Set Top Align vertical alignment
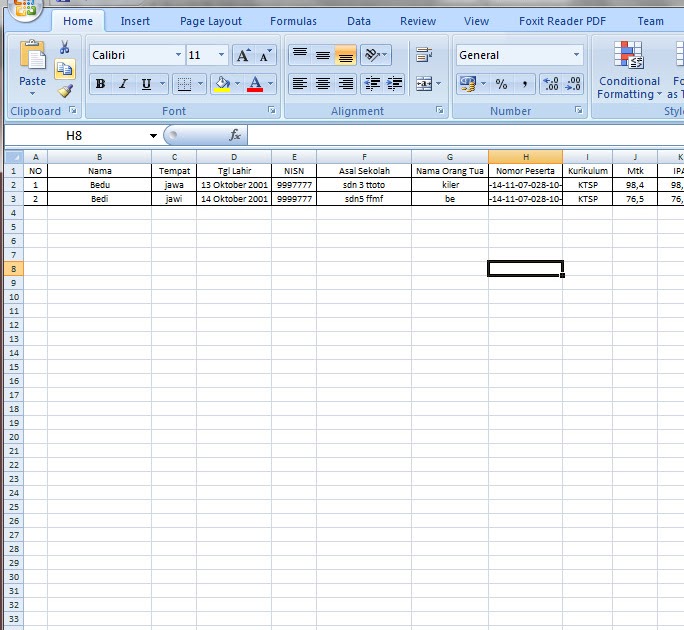684x630 pixels. point(300,55)
